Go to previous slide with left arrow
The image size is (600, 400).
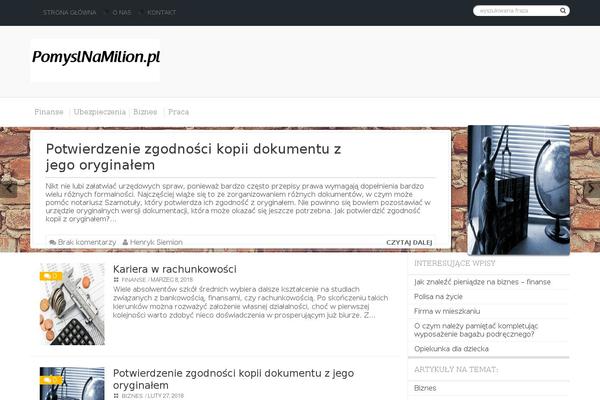coord(8,188)
